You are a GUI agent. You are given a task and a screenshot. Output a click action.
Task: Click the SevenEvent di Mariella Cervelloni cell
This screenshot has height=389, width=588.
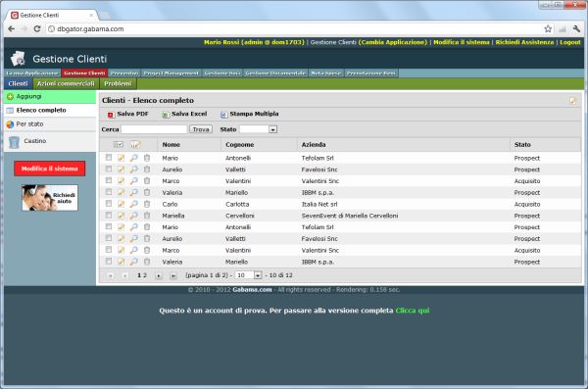point(350,216)
